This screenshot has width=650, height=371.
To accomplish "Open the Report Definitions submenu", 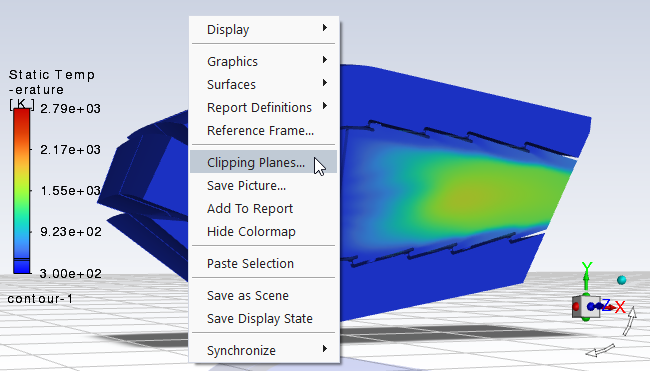I will coord(264,107).
